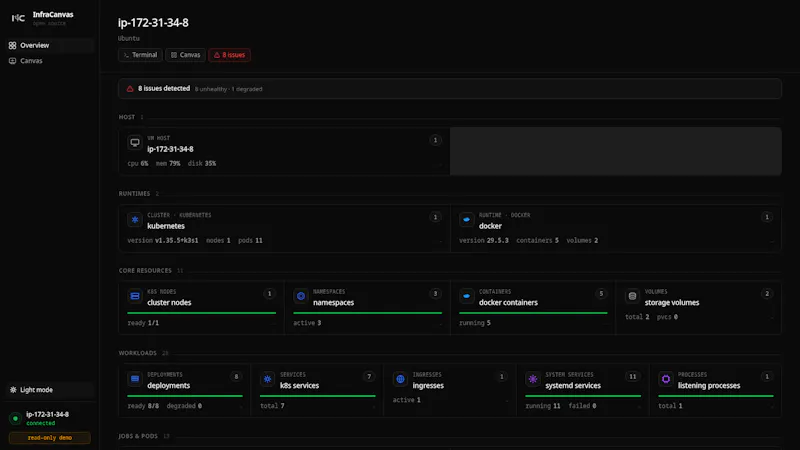Click the InfraCanvas logo icon
The height and width of the screenshot is (450, 800).
click(18, 18)
